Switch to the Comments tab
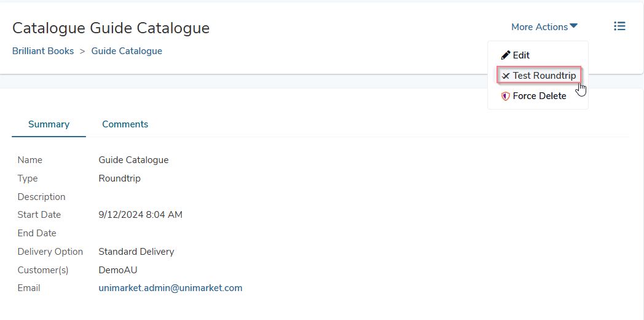 click(x=125, y=124)
